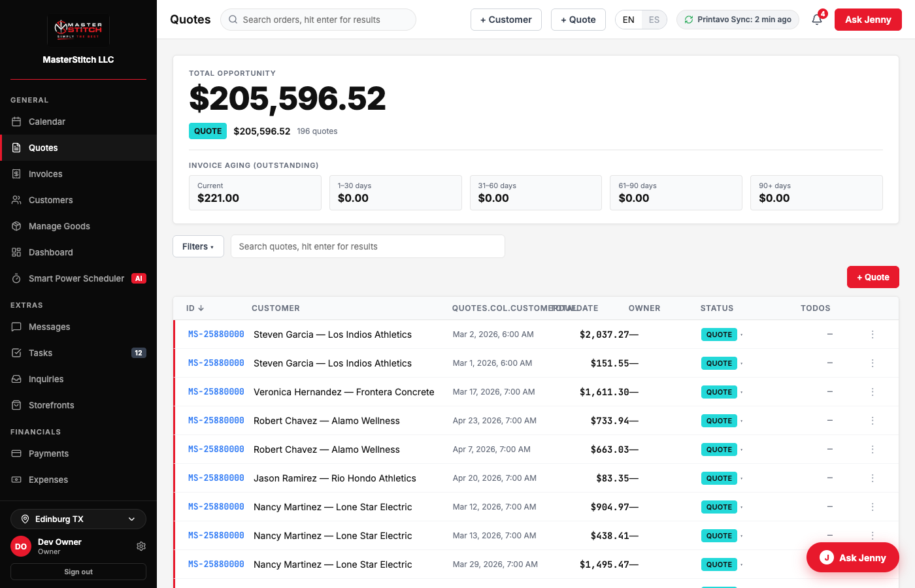This screenshot has height=588, width=915.
Task: Click the 90+ days aging card
Action: [816, 193]
